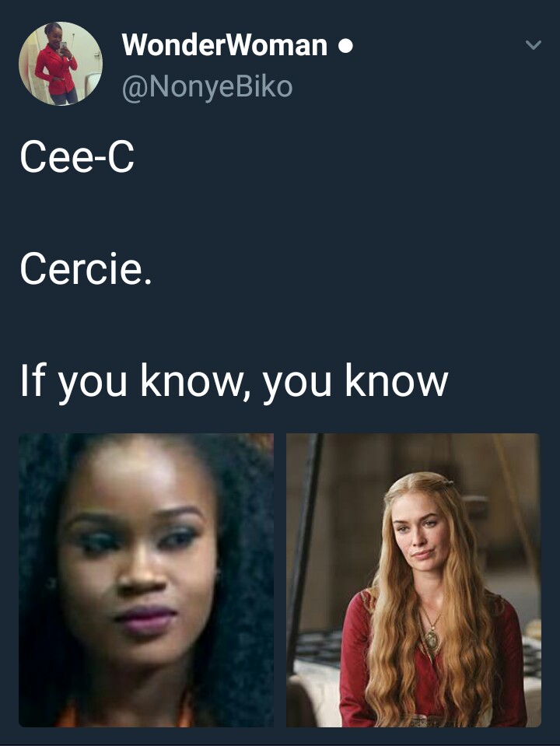Open the right attached photo
Image resolution: width=560 pixels, height=746 pixels.
tap(414, 580)
